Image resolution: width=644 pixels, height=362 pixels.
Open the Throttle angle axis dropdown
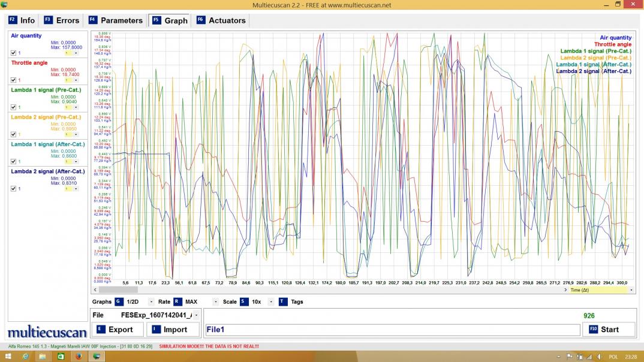[76, 80]
